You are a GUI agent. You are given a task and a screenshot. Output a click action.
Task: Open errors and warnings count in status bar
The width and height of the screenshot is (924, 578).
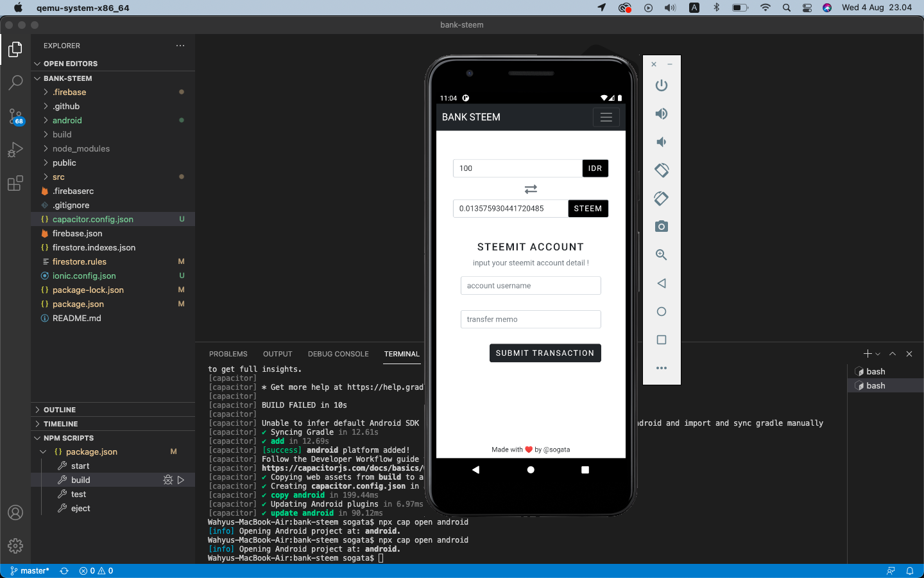[x=96, y=571]
